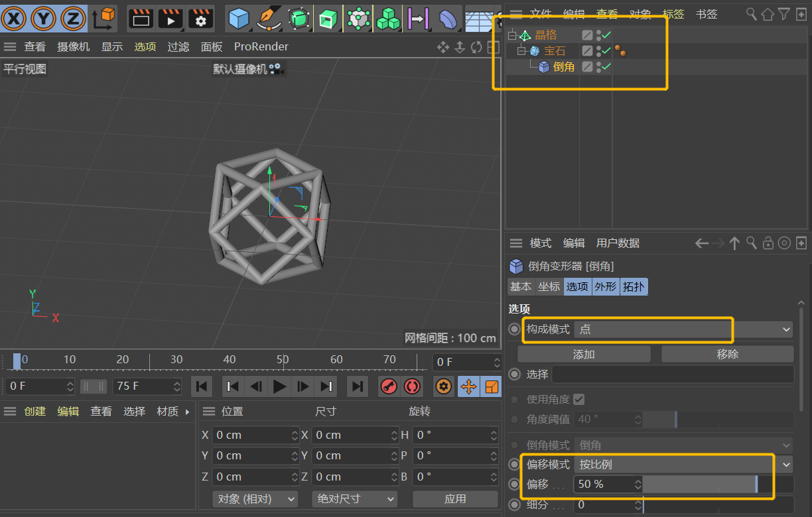Screen dimensions: 812x517
Task: Go up one level in attribute manager
Action: 734,243
